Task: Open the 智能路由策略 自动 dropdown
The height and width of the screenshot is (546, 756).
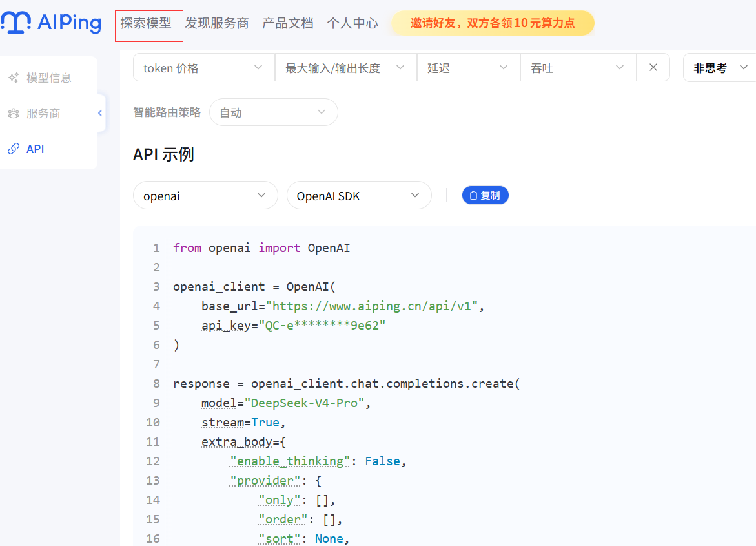Action: [x=273, y=112]
